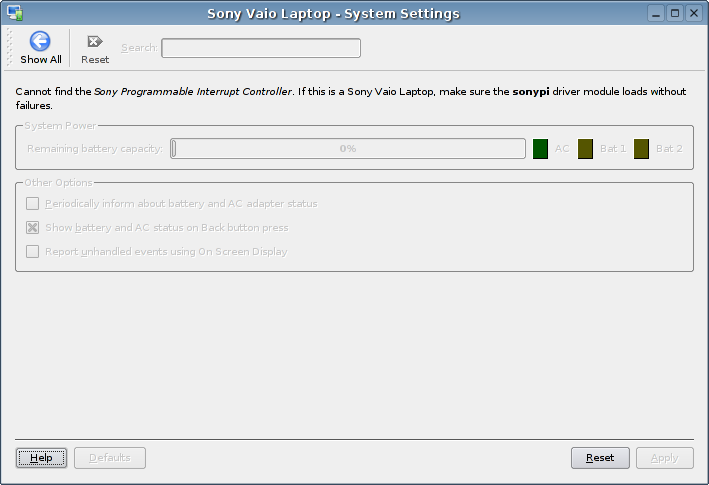This screenshot has height=485, width=709.
Task: Click the Show All back arrow icon
Action: pyautogui.click(x=40, y=42)
